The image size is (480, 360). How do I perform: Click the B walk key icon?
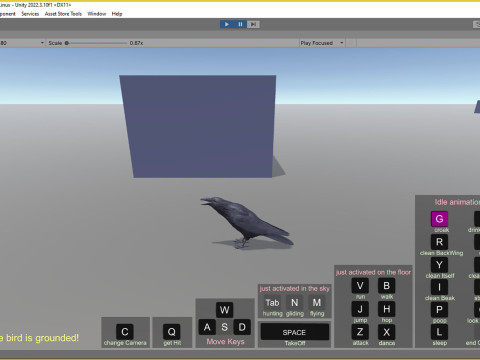pyautogui.click(x=387, y=286)
